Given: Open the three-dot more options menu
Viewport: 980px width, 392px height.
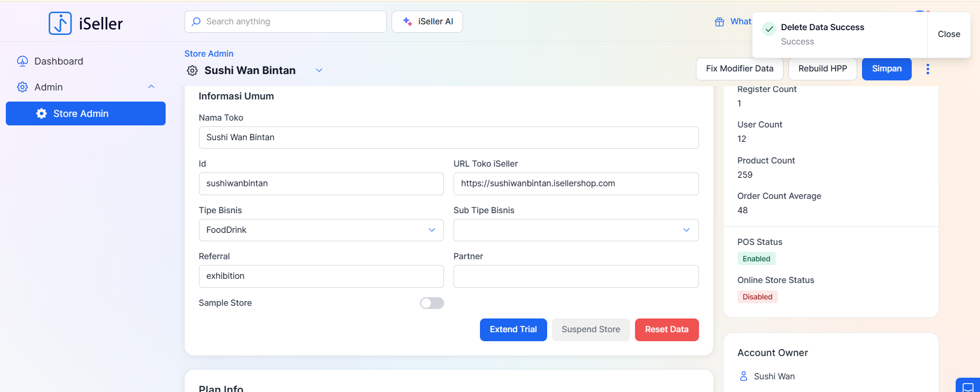Looking at the screenshot, I should click(927, 69).
